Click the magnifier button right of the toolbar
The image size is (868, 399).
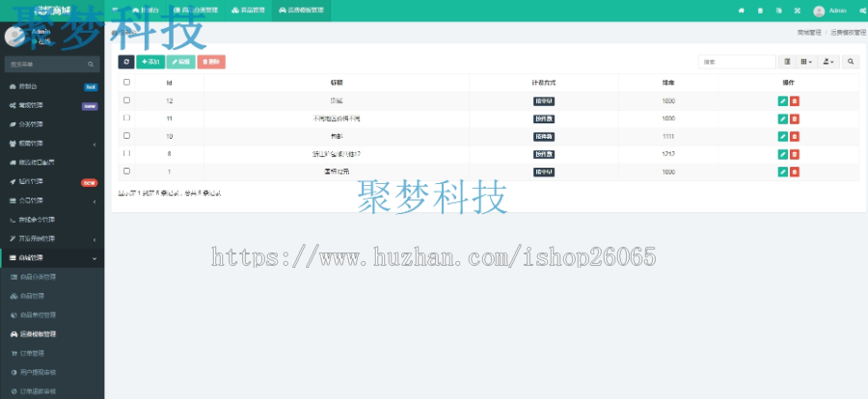tap(851, 62)
